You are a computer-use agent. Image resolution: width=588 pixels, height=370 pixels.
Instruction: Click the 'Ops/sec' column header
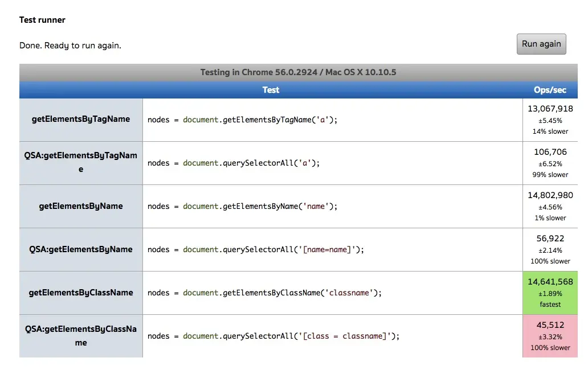(x=550, y=90)
